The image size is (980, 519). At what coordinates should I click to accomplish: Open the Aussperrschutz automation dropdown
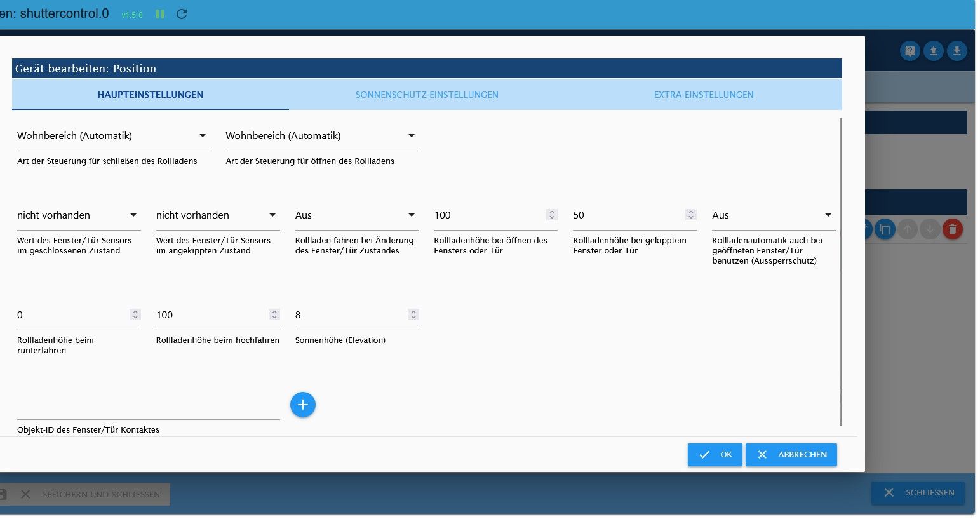click(774, 215)
